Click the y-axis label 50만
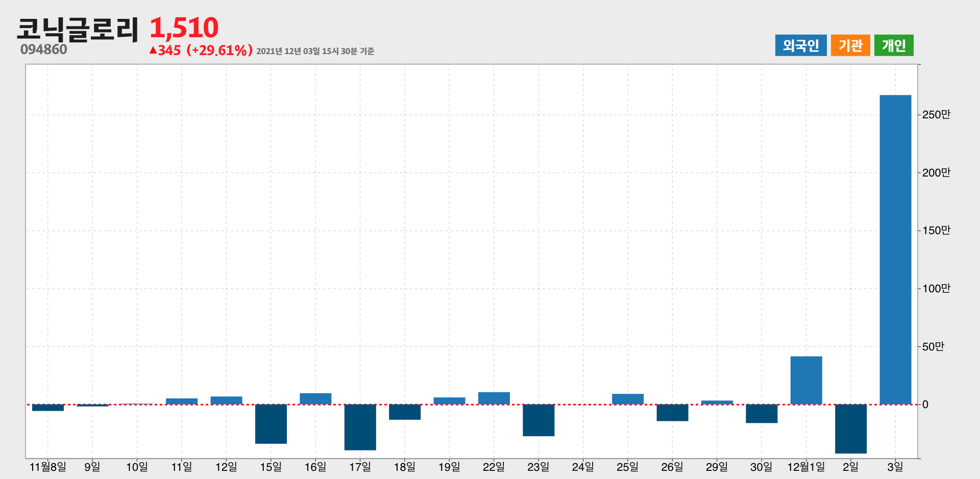The height and width of the screenshot is (479, 980). tap(933, 347)
